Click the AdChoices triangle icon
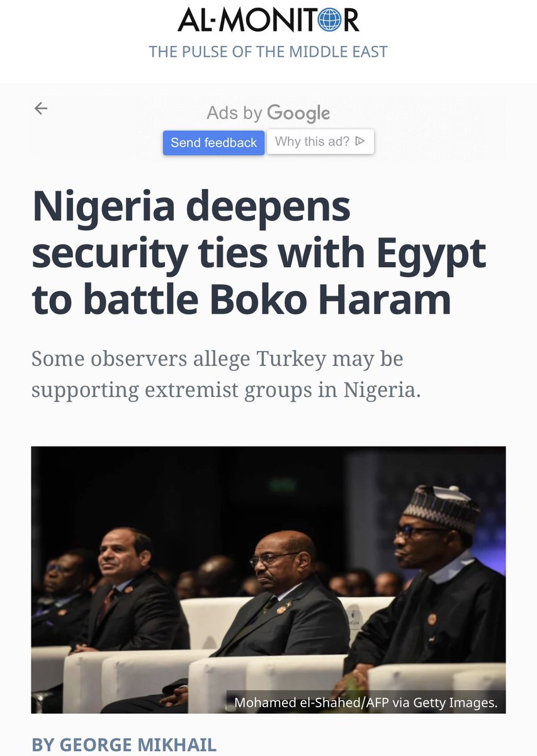This screenshot has height=756, width=537. coord(360,141)
